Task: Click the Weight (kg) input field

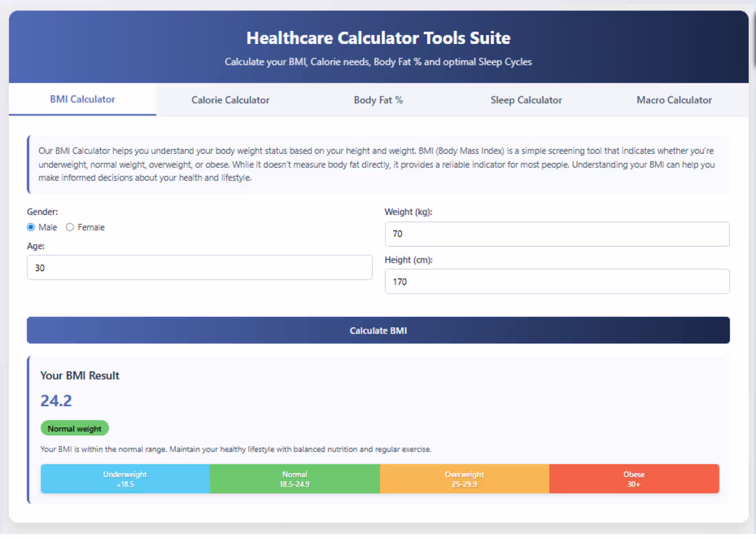Action: [x=557, y=234]
